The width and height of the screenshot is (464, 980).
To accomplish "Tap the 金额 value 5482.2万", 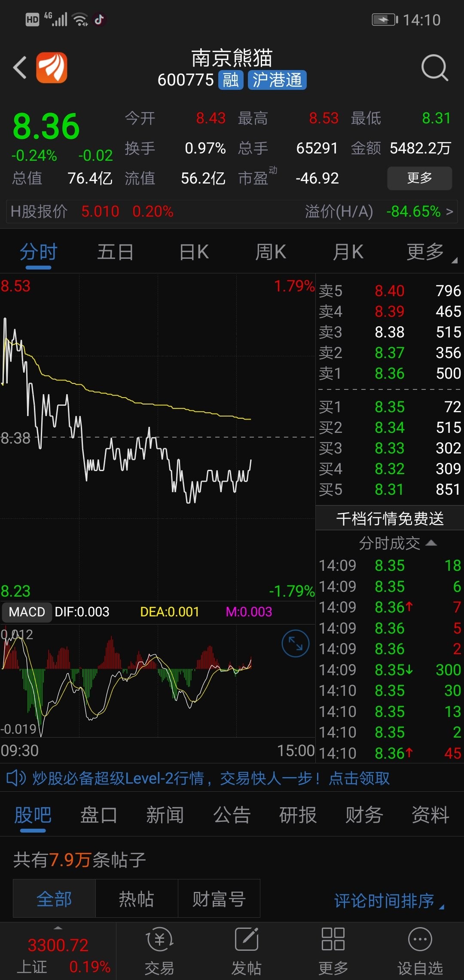I will pyautogui.click(x=420, y=148).
